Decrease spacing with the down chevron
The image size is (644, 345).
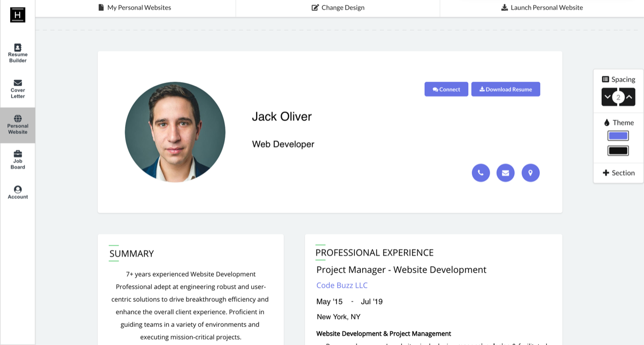[608, 97]
